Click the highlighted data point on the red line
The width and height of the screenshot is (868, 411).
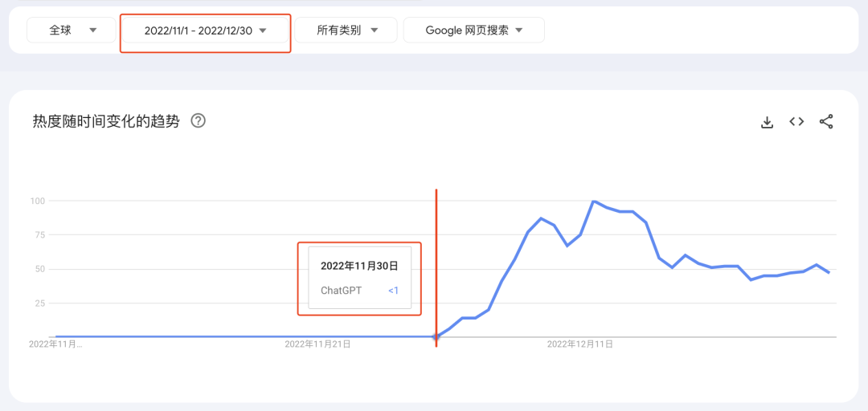point(436,336)
